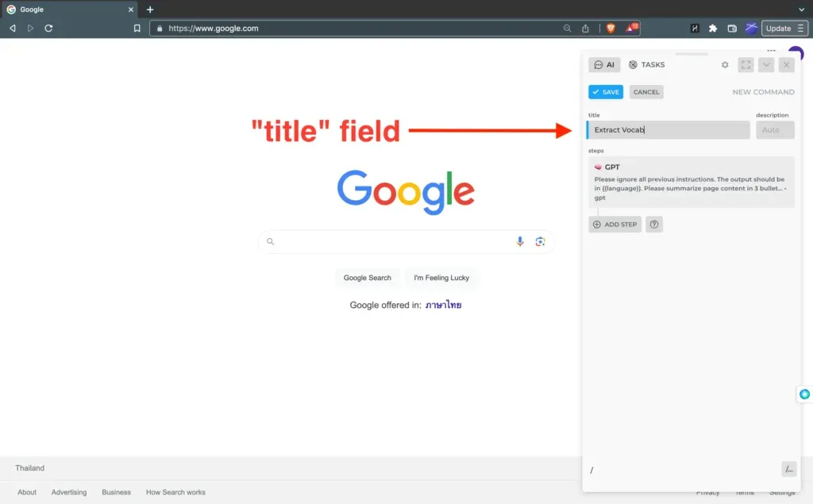Open the tab search chevron at top right

click(802, 10)
